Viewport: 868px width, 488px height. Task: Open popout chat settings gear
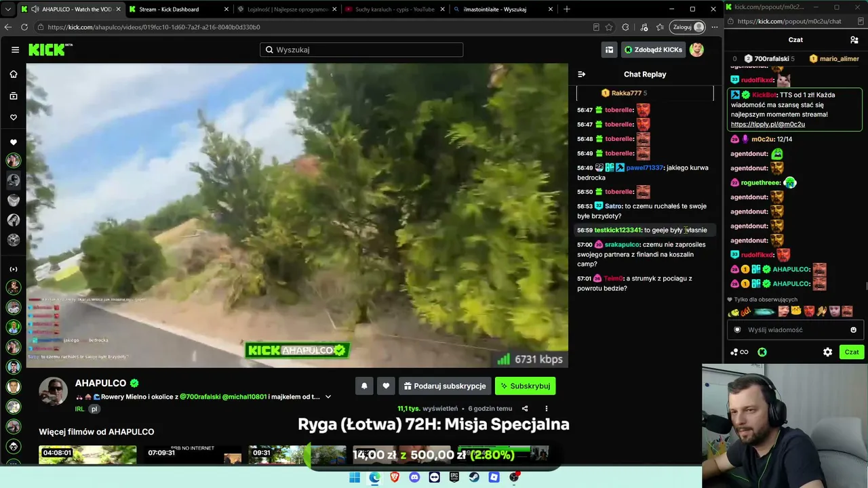coord(827,352)
